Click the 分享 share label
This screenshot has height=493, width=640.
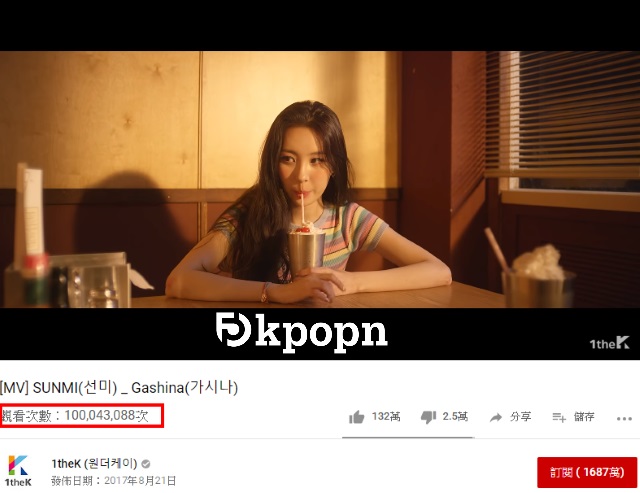[520, 417]
